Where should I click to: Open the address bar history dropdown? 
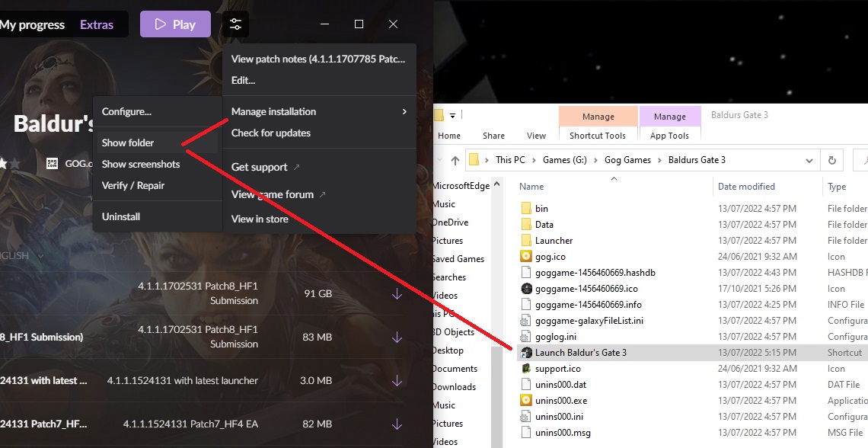pyautogui.click(x=809, y=161)
